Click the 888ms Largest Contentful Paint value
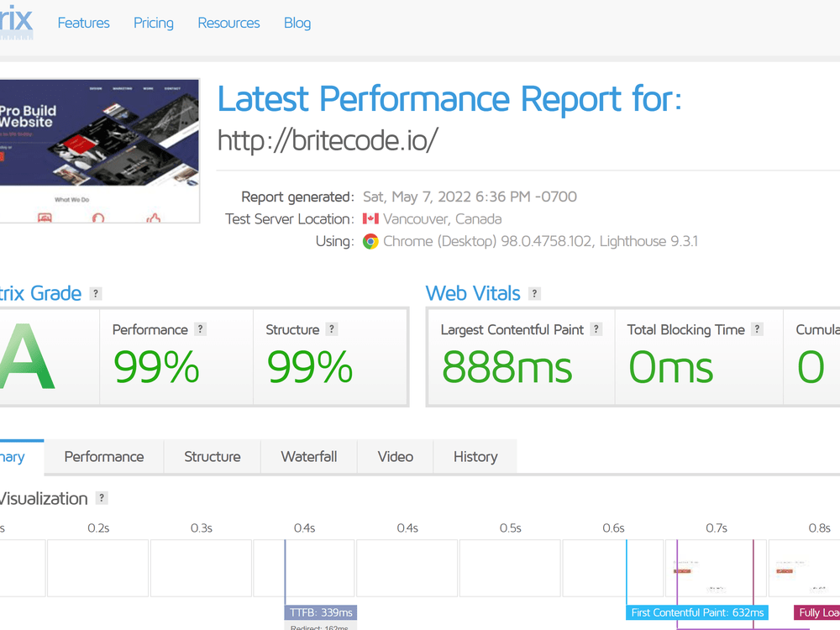Viewport: 840px width, 630px height. 507,368
